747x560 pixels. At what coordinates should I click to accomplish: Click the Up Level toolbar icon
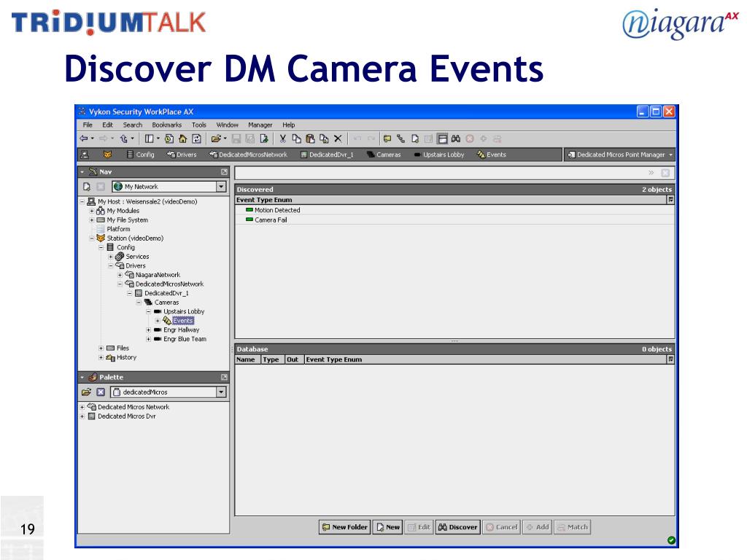124,139
